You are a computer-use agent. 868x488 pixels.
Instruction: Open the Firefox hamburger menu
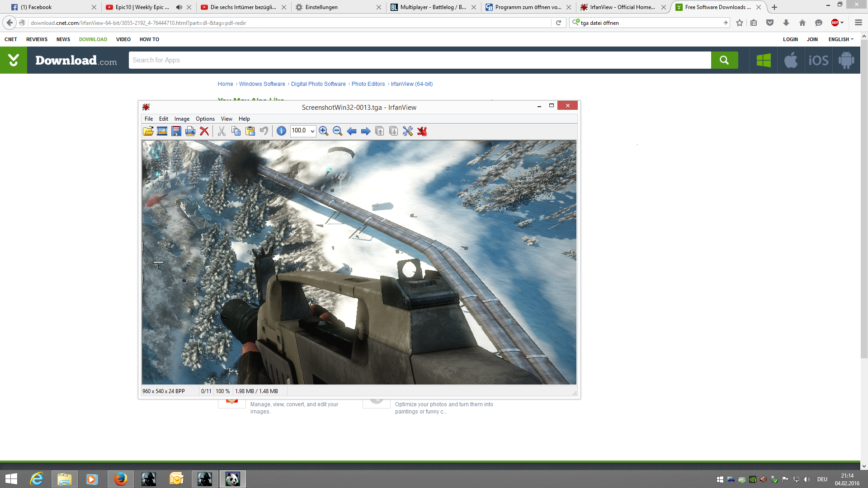point(859,23)
